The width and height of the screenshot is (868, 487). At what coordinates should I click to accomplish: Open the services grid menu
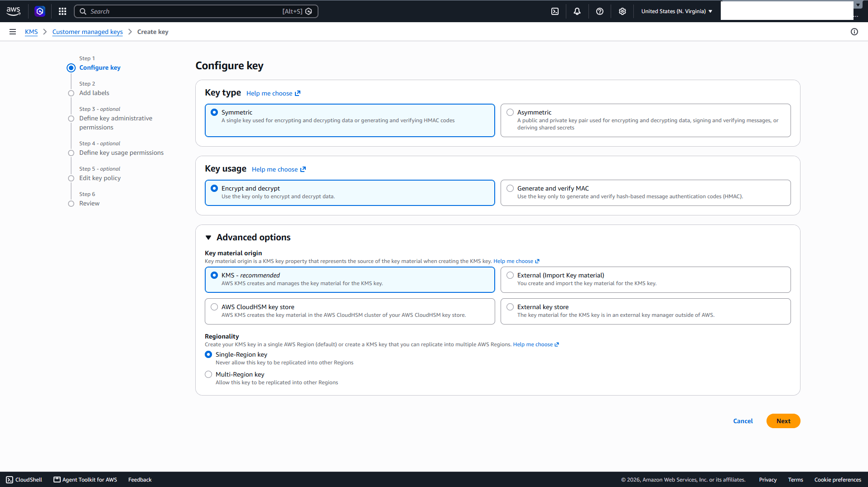pos(63,11)
